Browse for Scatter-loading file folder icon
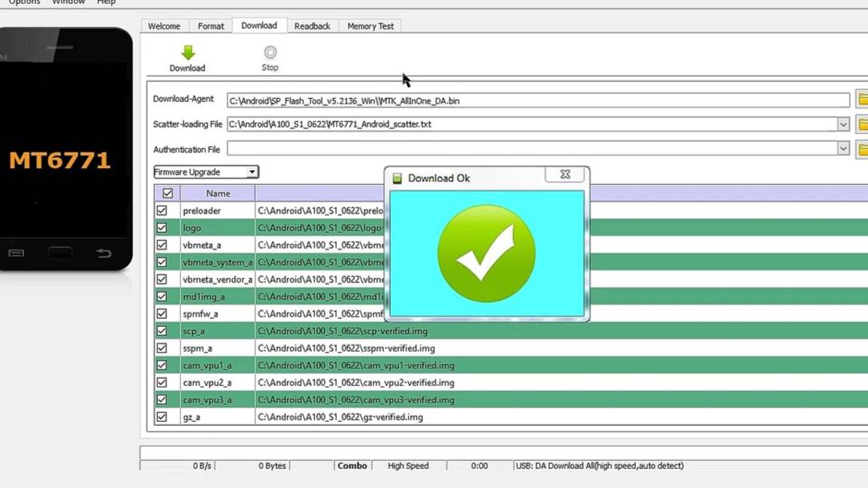 click(x=862, y=124)
